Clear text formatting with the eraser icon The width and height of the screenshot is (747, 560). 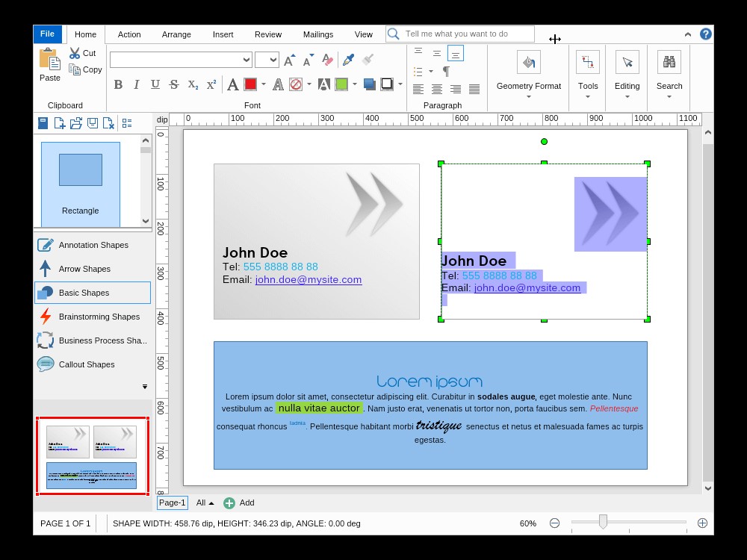tap(327, 60)
